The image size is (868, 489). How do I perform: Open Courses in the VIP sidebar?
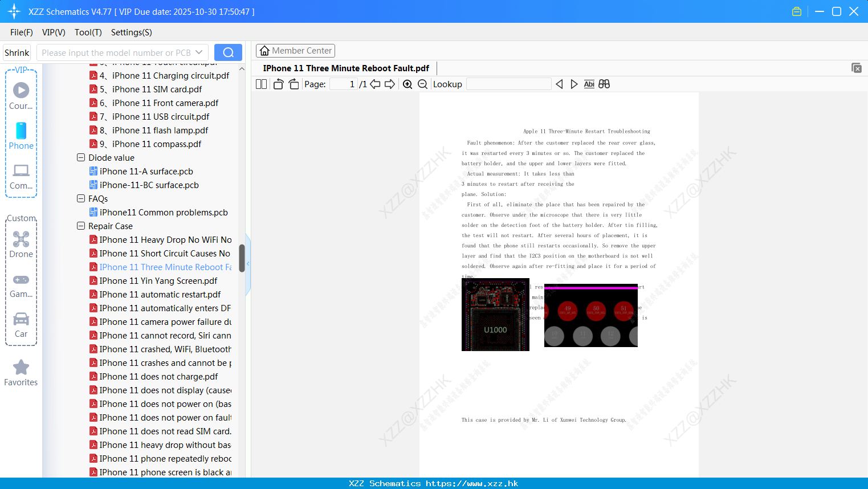pos(21,96)
